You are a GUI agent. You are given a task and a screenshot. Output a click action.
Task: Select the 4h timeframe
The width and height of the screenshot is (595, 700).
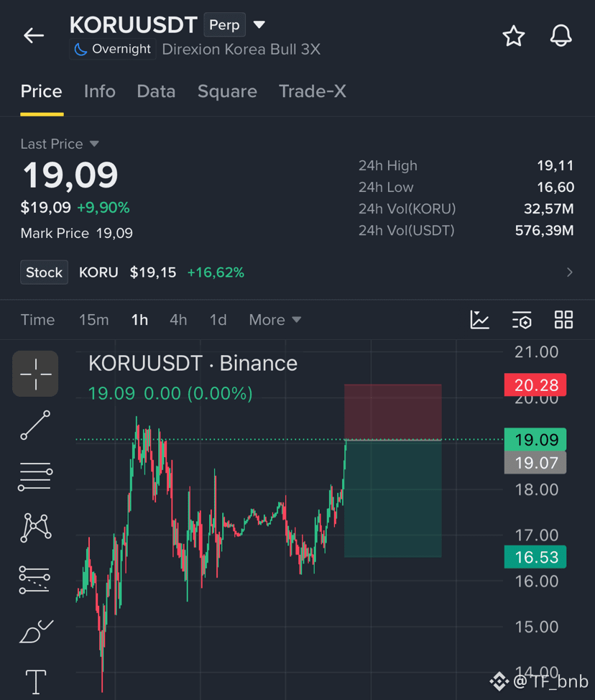[178, 320]
